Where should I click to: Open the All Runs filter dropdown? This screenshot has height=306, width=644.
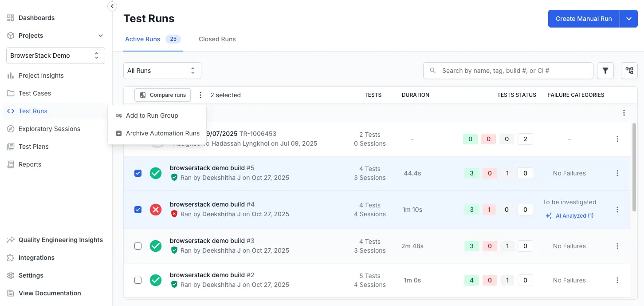coord(162,70)
